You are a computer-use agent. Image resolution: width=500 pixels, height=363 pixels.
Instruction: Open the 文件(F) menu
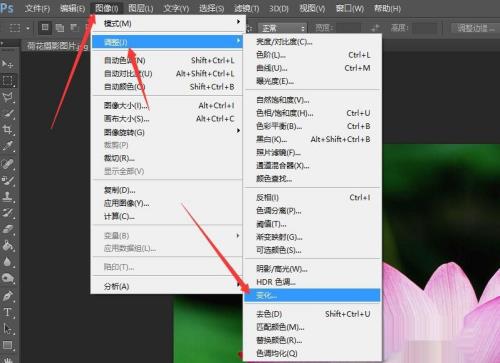pos(37,8)
